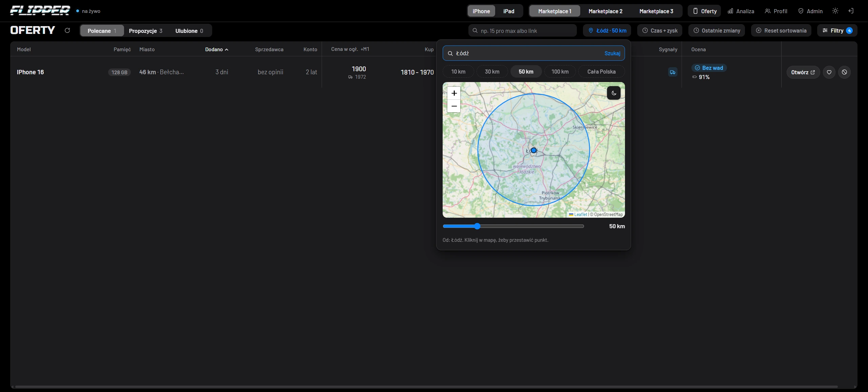Open the Ulubione tab

(x=189, y=31)
